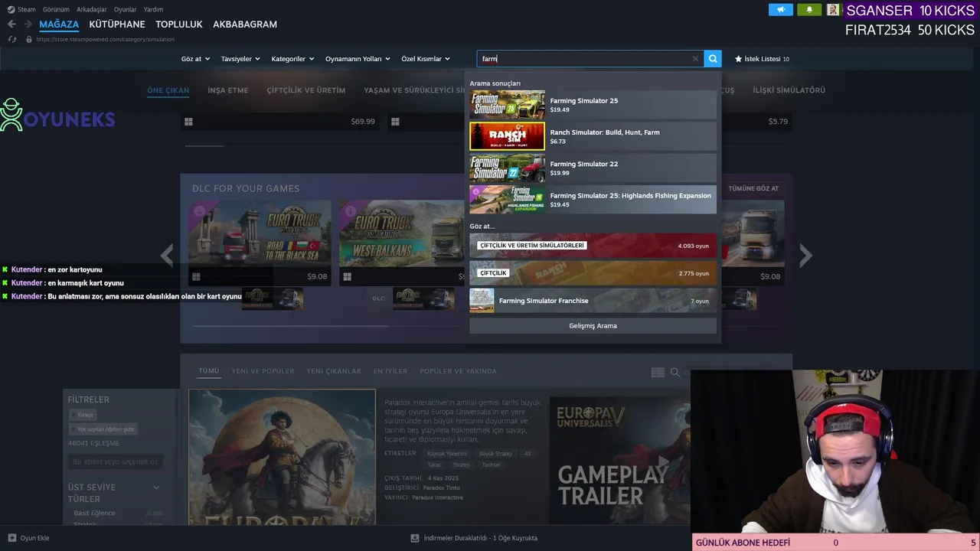Click the downloads icon in the bottom bar
Screen dimensions: 980x551
[x=415, y=538]
